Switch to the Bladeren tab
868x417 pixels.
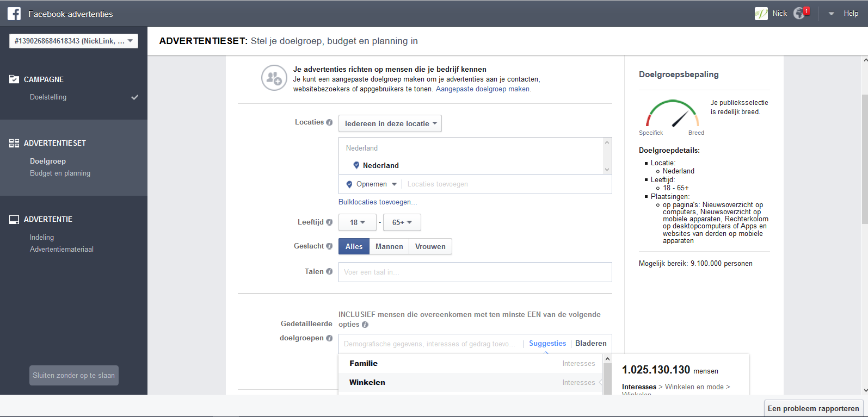[590, 343]
